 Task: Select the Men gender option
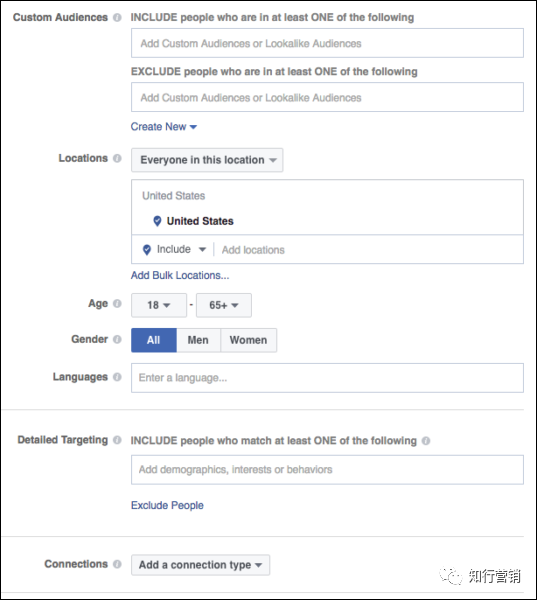198,340
